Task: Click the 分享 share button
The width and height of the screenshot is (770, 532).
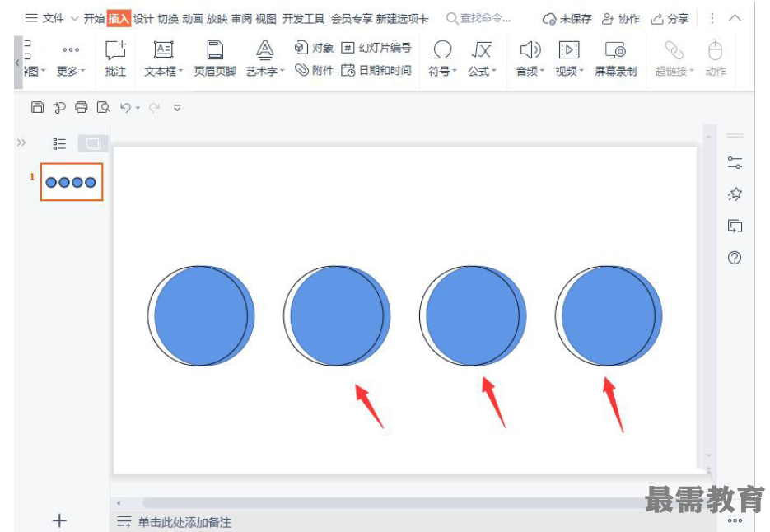Action: [x=670, y=19]
